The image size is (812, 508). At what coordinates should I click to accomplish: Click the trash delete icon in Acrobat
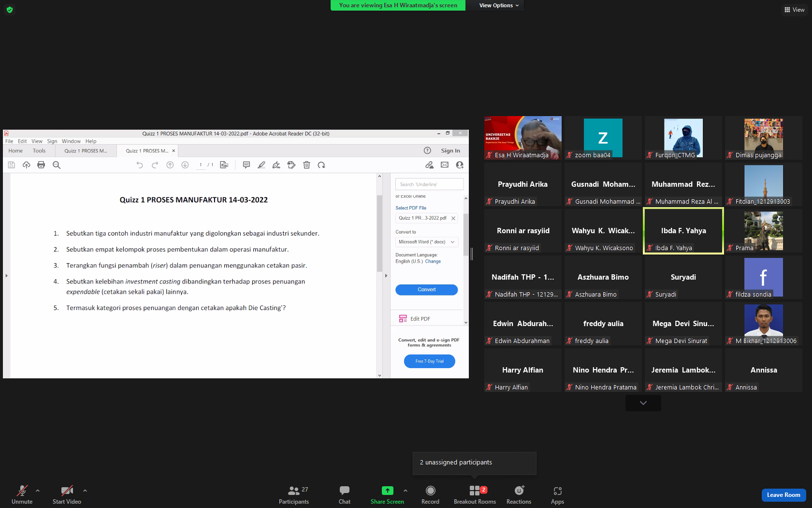(x=306, y=165)
